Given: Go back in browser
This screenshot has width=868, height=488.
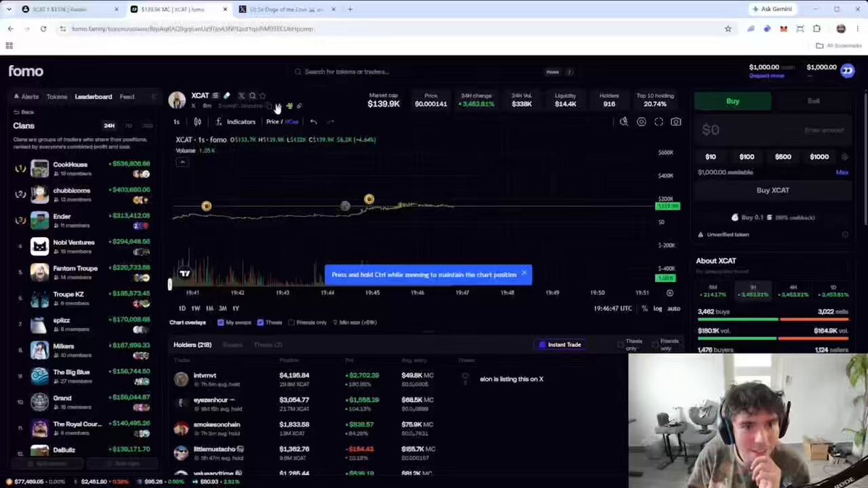Looking at the screenshot, I should pyautogui.click(x=10, y=29).
